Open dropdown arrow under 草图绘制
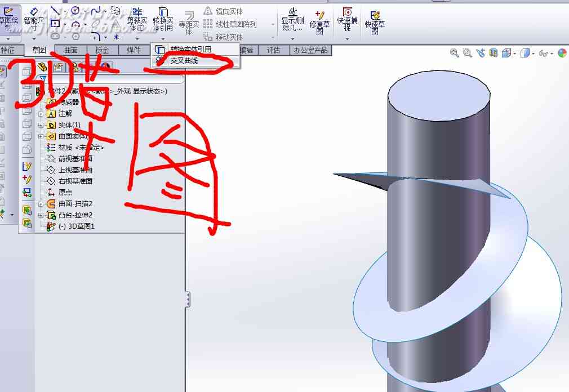 (8, 38)
